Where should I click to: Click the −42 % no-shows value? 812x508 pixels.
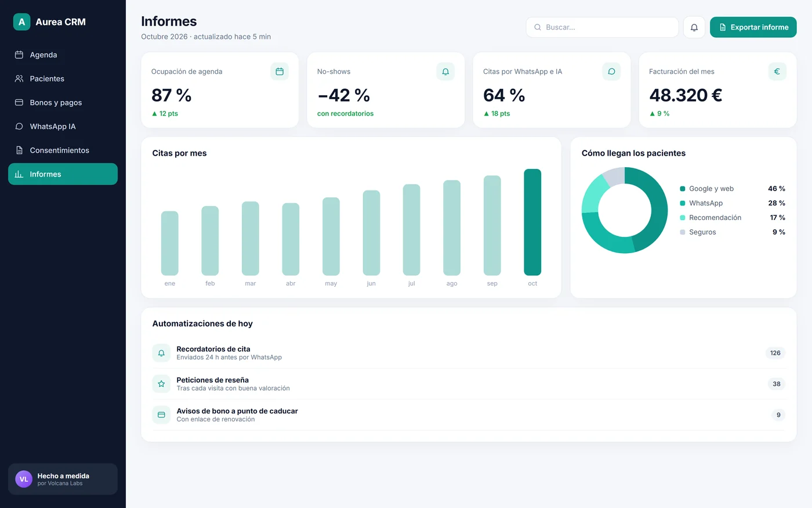pyautogui.click(x=343, y=95)
